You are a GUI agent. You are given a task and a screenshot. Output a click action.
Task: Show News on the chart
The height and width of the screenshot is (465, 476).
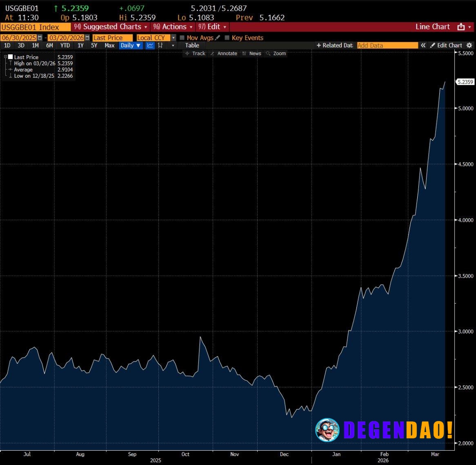[x=251, y=53]
